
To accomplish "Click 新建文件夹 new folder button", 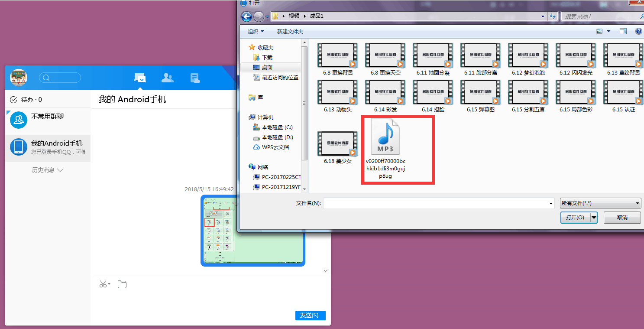I will tap(290, 32).
